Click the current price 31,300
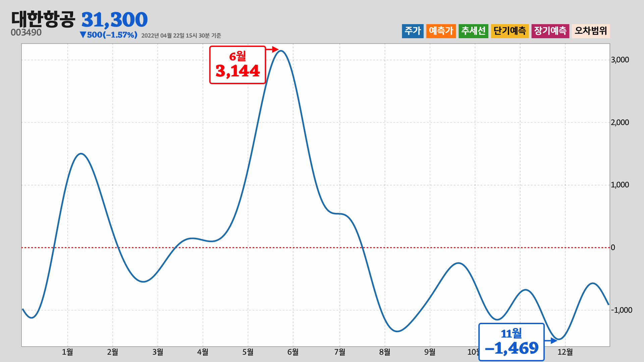 pyautogui.click(x=114, y=19)
